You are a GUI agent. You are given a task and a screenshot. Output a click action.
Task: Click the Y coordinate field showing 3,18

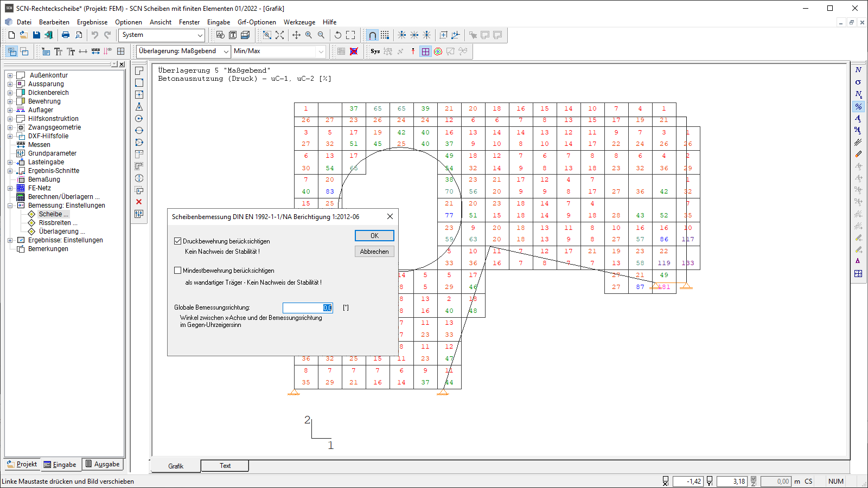[x=732, y=481]
